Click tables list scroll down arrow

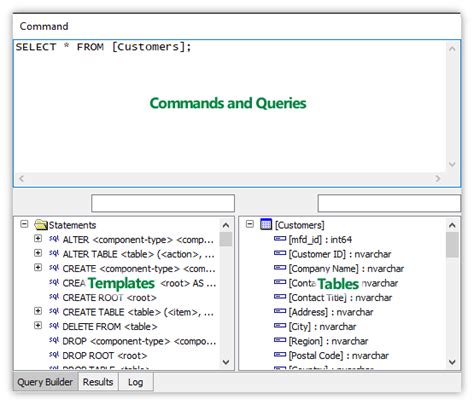(x=452, y=362)
